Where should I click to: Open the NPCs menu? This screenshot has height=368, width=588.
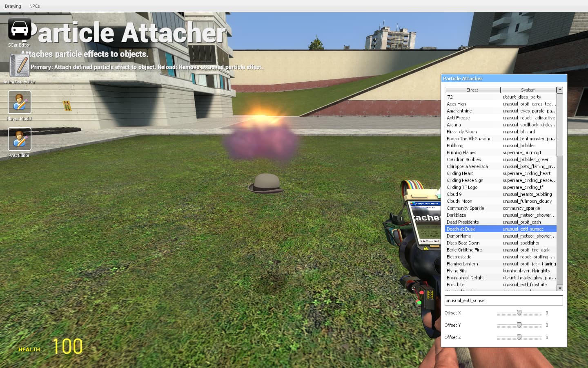pos(35,6)
